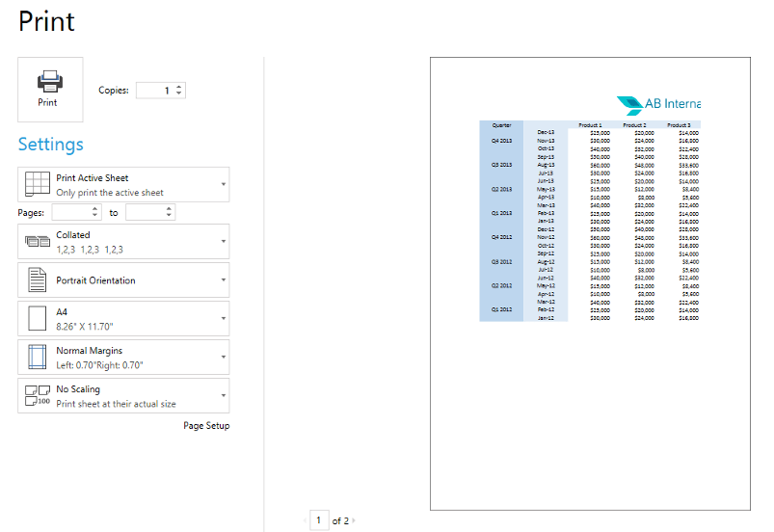This screenshot has width=774, height=532.
Task: Click the 'Q4 2013' cell in preview
Action: (501, 141)
